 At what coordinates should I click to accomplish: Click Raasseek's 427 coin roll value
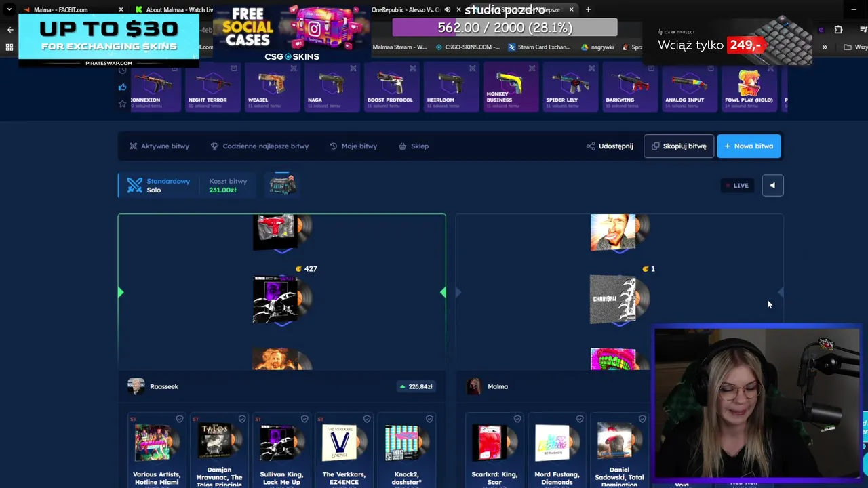pos(307,269)
